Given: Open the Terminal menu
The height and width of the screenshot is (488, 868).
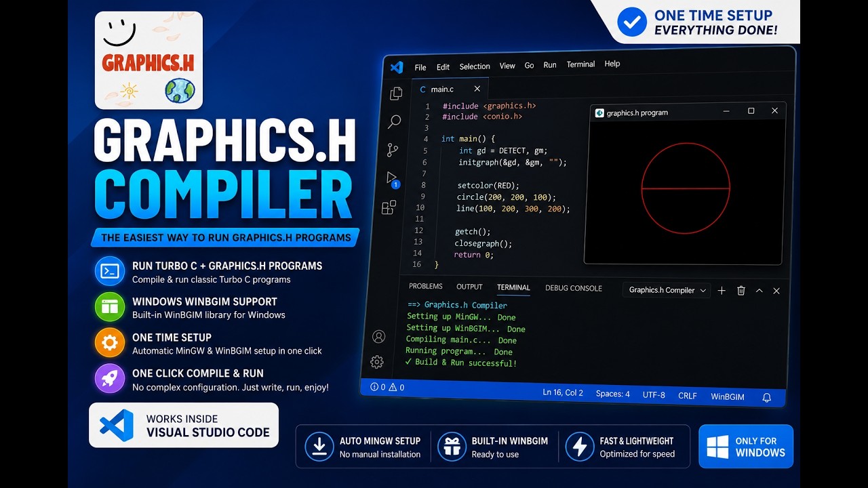Looking at the screenshot, I should click(580, 64).
